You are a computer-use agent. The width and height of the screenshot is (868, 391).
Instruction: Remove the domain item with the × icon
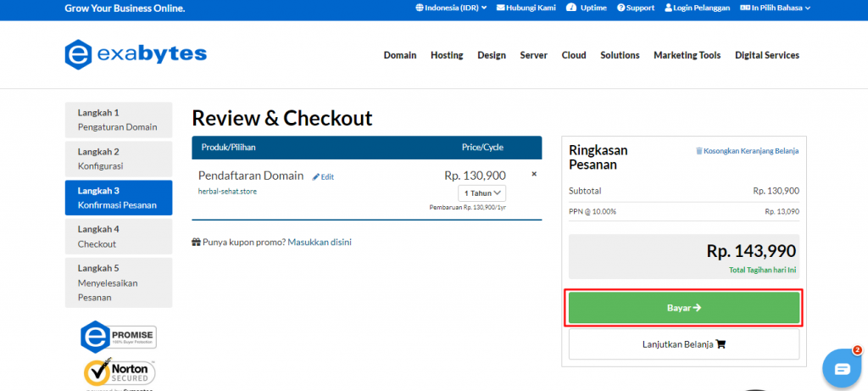coord(534,174)
